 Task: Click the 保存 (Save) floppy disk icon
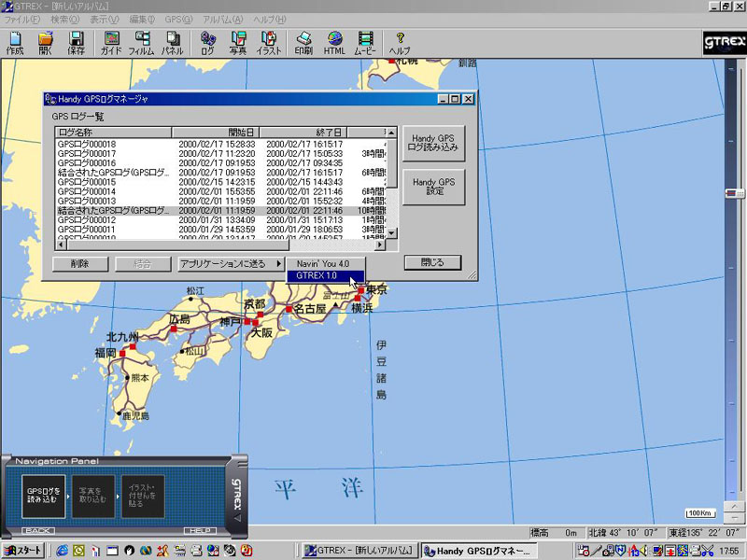76,43
